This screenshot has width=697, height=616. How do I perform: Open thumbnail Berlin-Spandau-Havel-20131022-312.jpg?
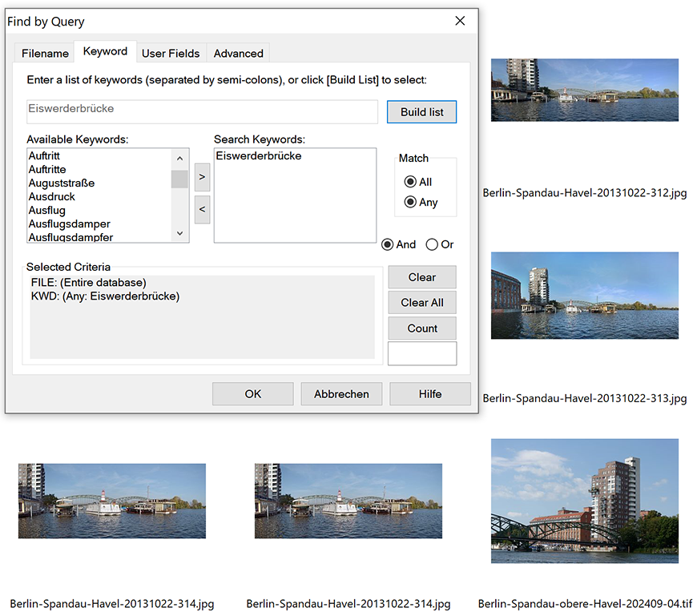click(585, 90)
